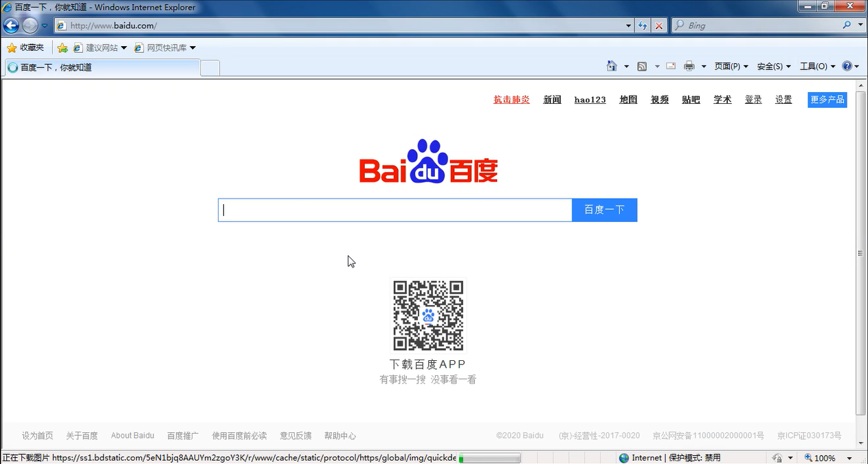Click the 收藏夹 favorites button

click(x=25, y=47)
